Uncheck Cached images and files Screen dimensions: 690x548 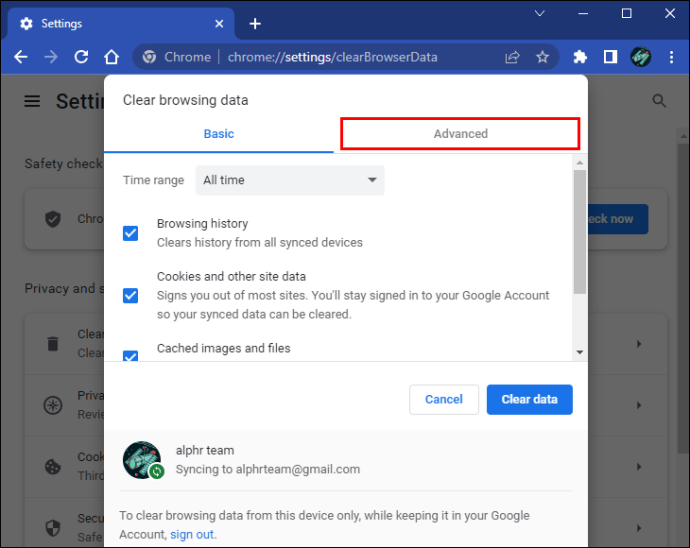(130, 356)
